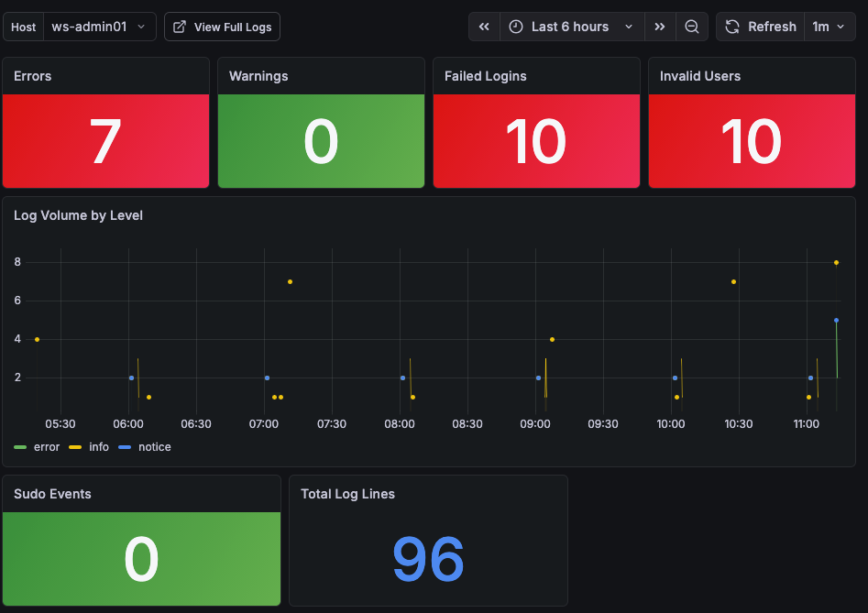Click the Failed Logins panel title
This screenshot has height=613, width=868.
(486, 76)
